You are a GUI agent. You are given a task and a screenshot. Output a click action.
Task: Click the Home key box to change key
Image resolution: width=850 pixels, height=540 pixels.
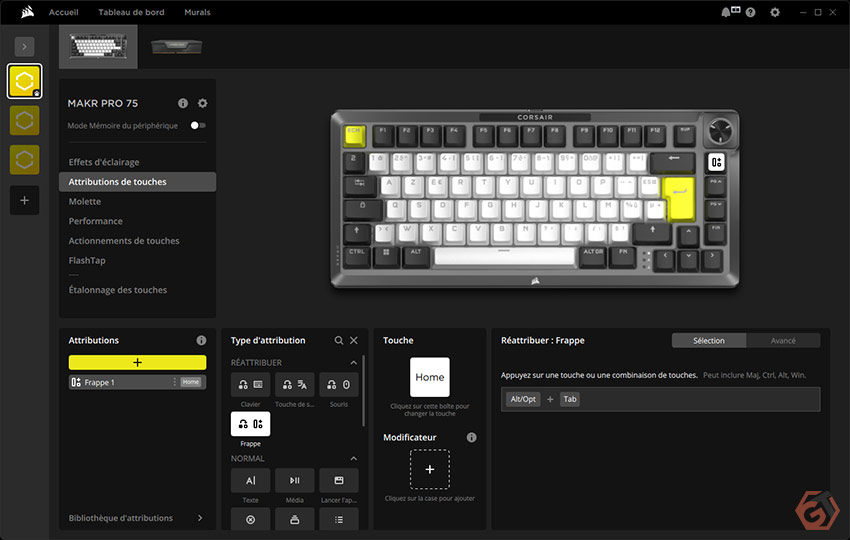click(x=430, y=377)
